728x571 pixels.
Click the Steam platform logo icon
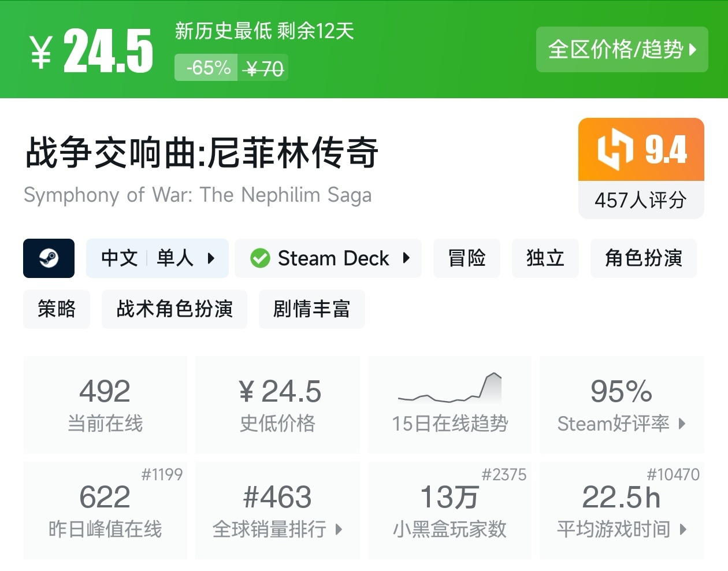pos(49,258)
